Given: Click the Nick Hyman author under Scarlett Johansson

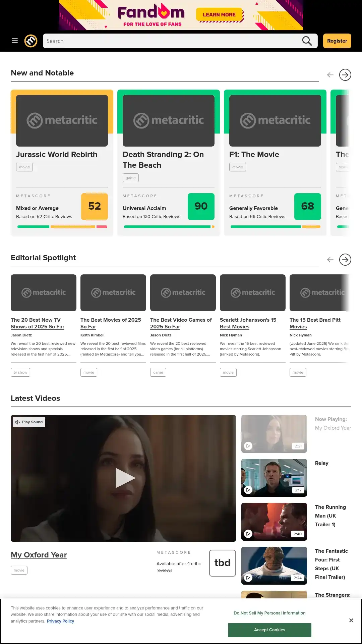Looking at the screenshot, I should pos(231,335).
